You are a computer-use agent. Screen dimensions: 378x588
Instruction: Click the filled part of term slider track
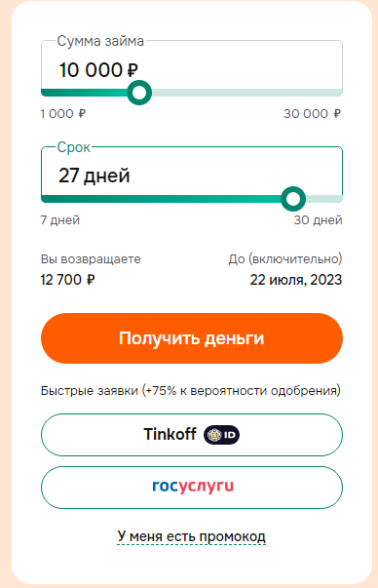(x=161, y=199)
